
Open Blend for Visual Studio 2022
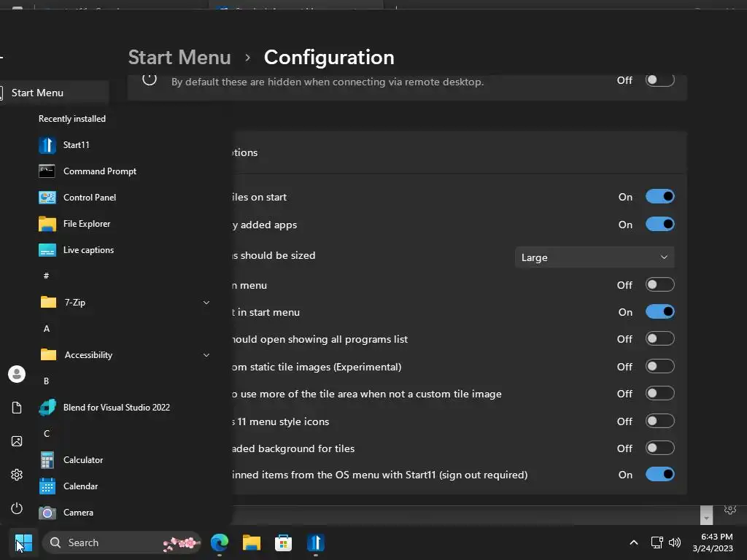tap(116, 408)
